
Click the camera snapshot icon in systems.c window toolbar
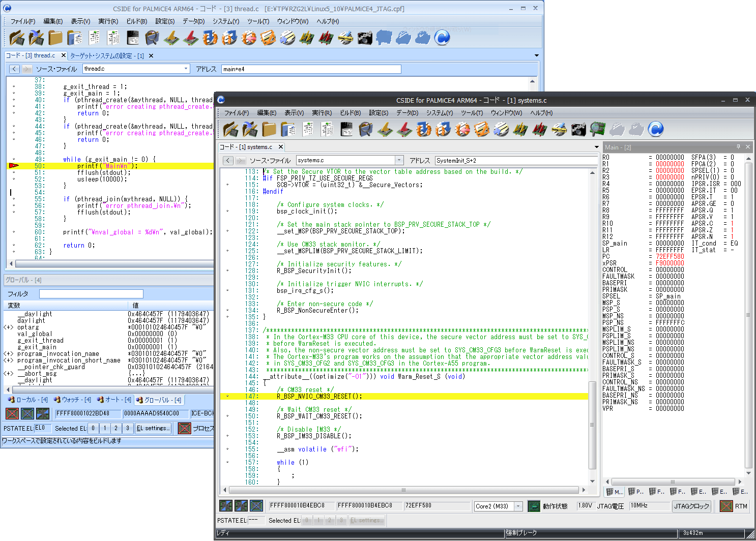coord(578,130)
